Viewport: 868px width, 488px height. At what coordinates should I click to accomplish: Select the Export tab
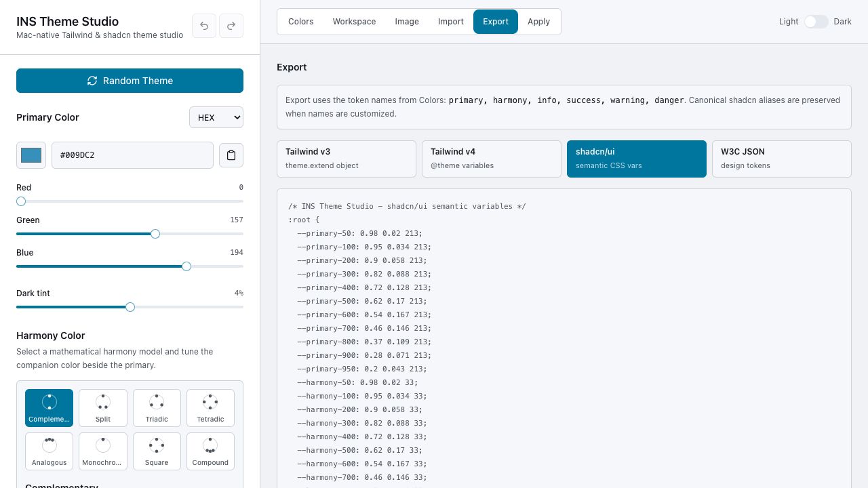coord(496,22)
